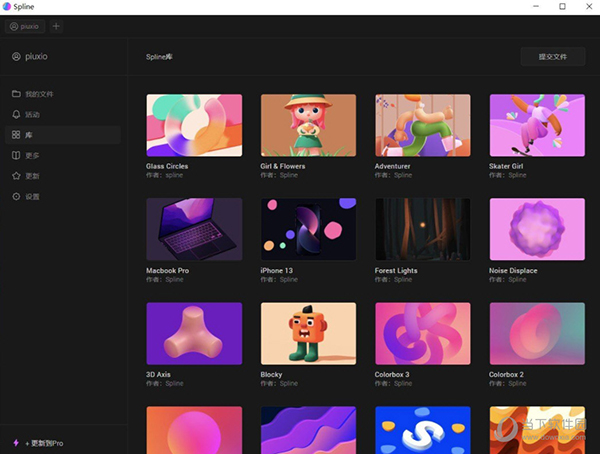Open the Noise Displace thumbnail

tap(537, 229)
